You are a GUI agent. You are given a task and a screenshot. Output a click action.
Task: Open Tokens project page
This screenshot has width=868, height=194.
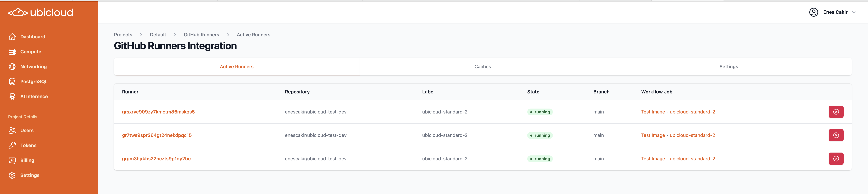click(x=28, y=145)
